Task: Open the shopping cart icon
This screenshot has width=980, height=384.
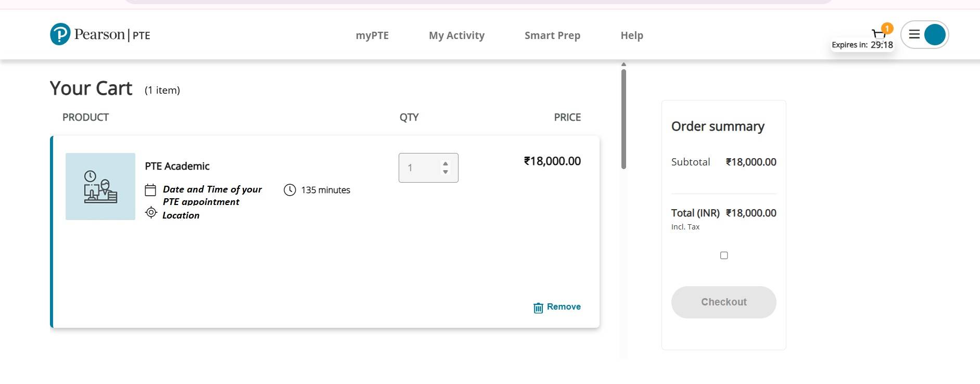Action: (879, 34)
